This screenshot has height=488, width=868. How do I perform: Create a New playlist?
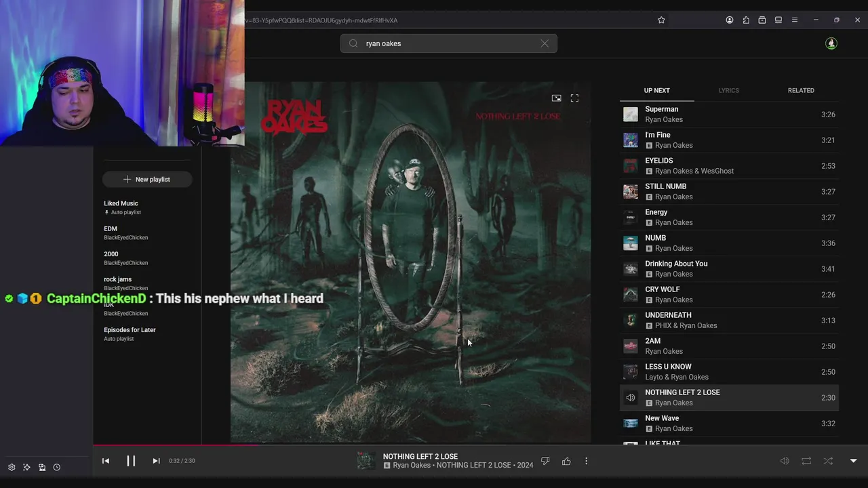tap(147, 180)
